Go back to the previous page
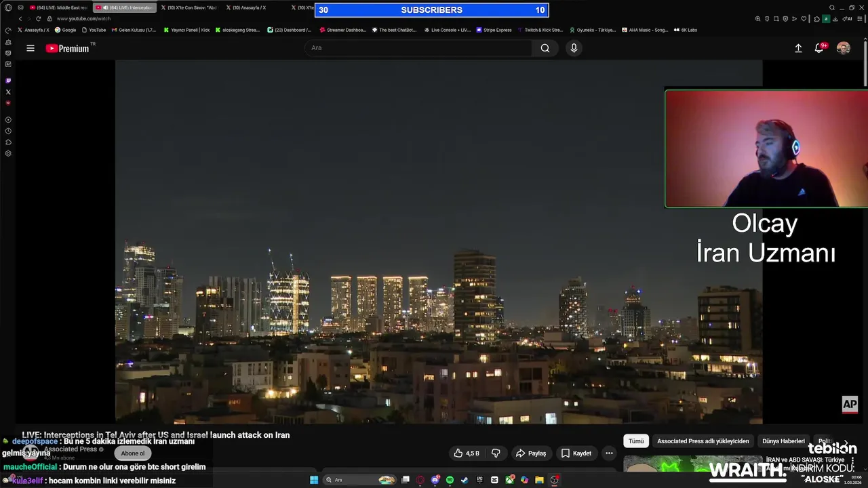Viewport: 868px width, 488px height. [20, 19]
